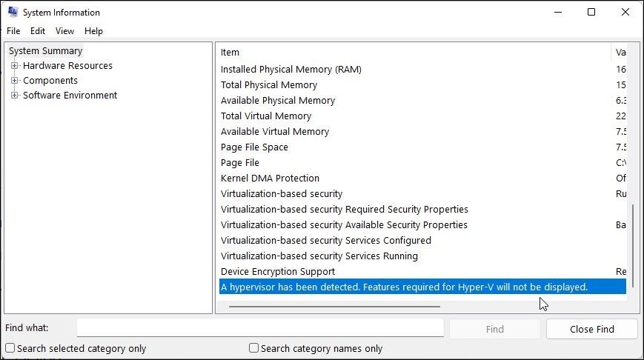
Task: Click the System Information title bar icon
Action: 13,12
